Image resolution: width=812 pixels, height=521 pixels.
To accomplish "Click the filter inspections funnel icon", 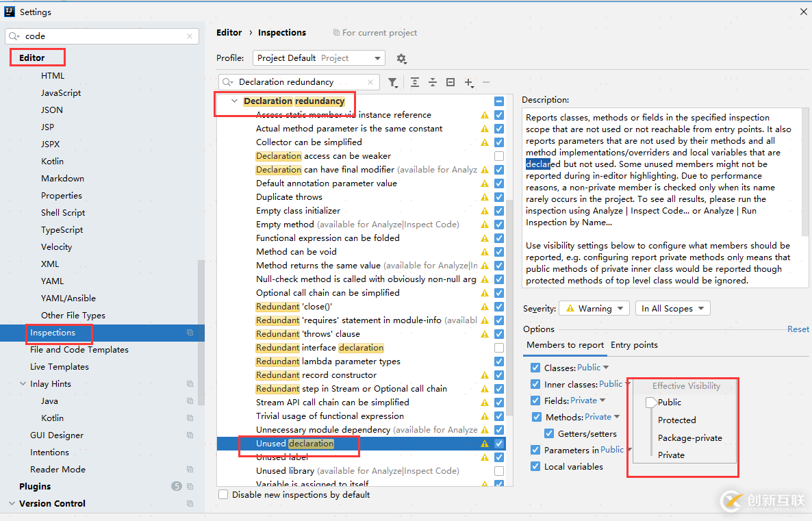I will [x=392, y=82].
